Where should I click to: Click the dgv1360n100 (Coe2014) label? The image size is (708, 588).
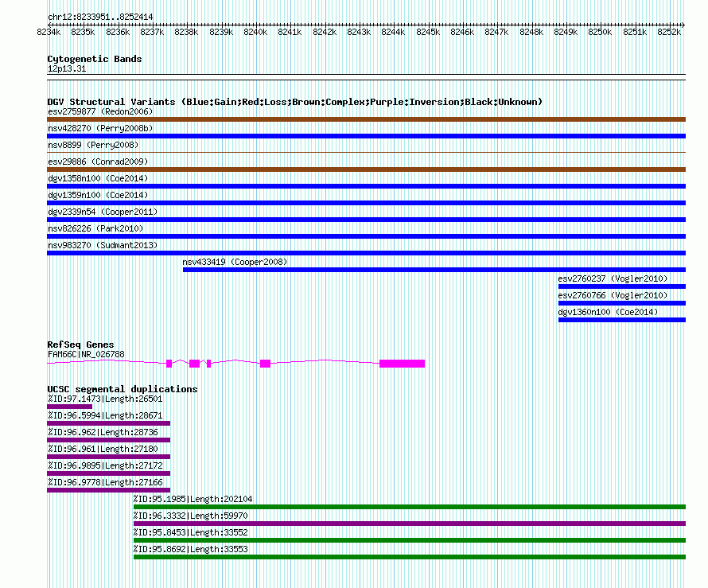click(608, 312)
